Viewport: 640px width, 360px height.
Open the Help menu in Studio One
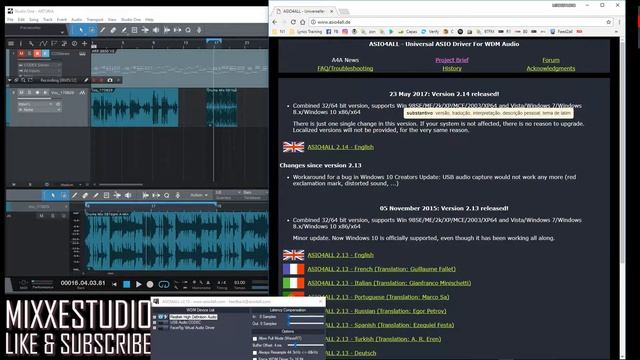(149, 20)
